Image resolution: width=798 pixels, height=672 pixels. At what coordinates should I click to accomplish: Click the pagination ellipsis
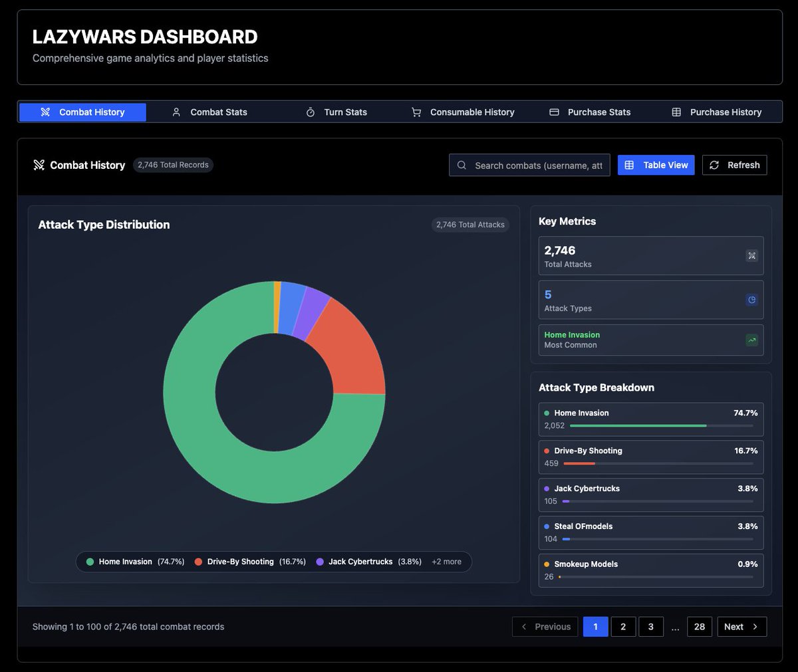pyautogui.click(x=675, y=627)
